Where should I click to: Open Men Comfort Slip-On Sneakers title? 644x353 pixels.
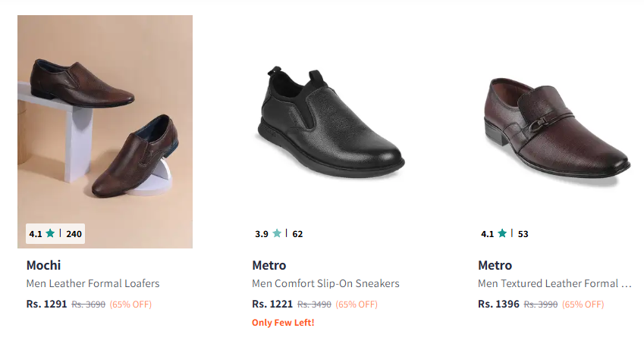pyautogui.click(x=325, y=284)
